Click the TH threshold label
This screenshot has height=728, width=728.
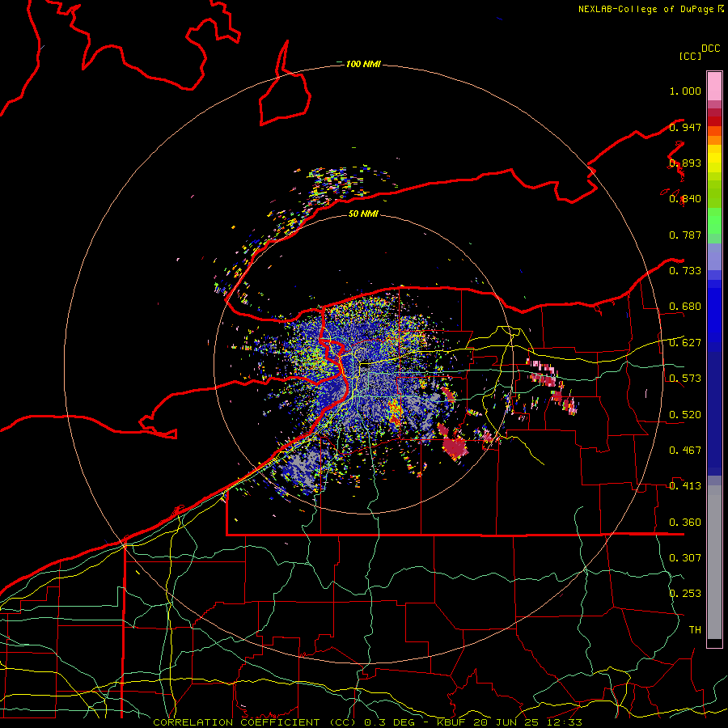tap(695, 630)
